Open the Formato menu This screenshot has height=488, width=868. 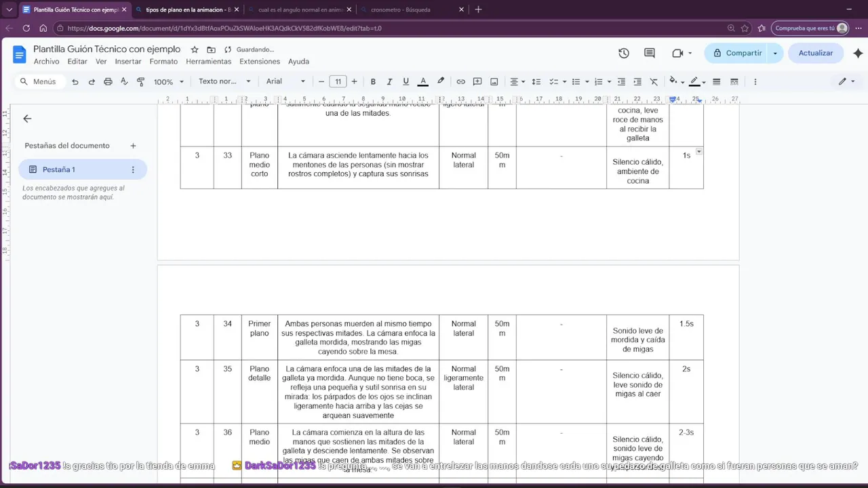coord(163,62)
